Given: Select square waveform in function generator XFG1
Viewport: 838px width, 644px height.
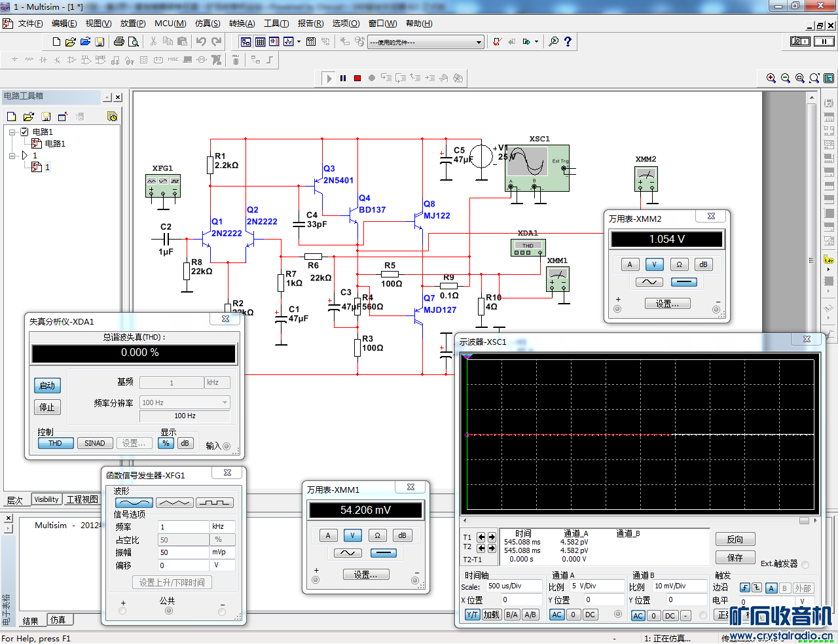Looking at the screenshot, I should [214, 503].
